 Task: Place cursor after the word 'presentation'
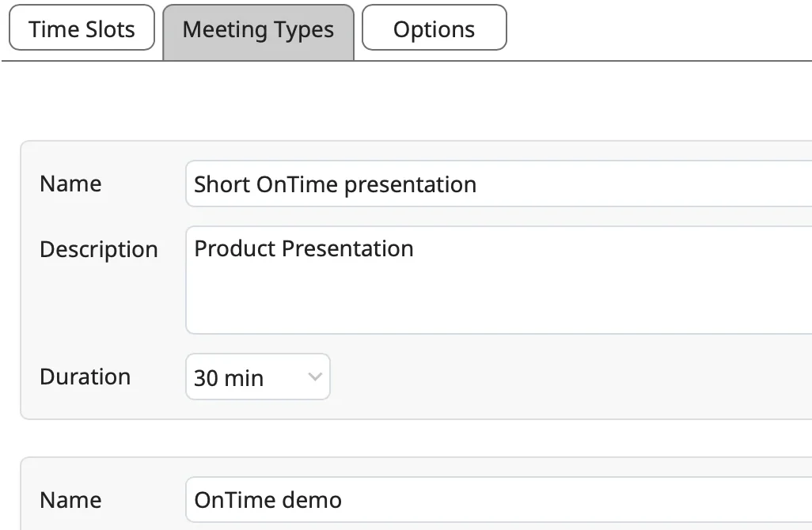pos(479,185)
